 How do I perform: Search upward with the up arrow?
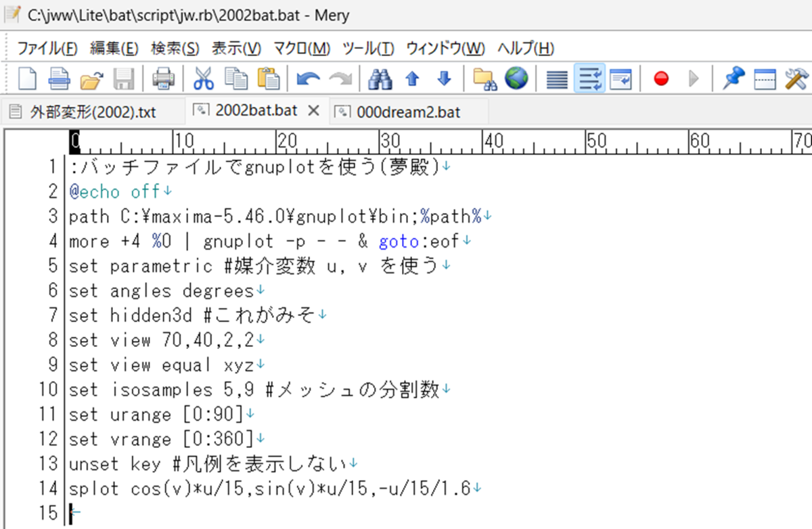[412, 78]
